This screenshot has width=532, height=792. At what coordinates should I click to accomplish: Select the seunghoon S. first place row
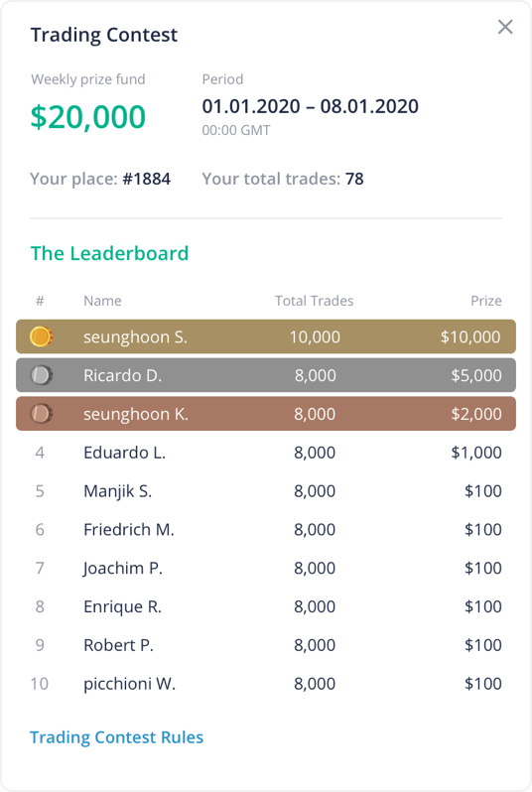[266, 336]
